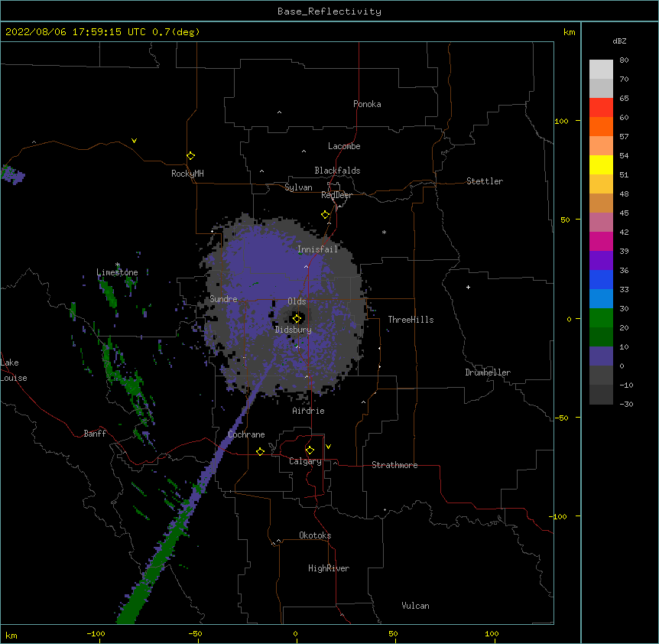Click the yellow diamond marker south of RedDeer

point(325,214)
